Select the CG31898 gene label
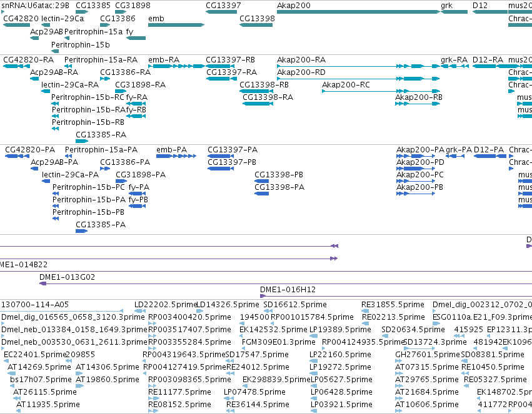Viewport: 532px width, 414px height. click(133, 6)
